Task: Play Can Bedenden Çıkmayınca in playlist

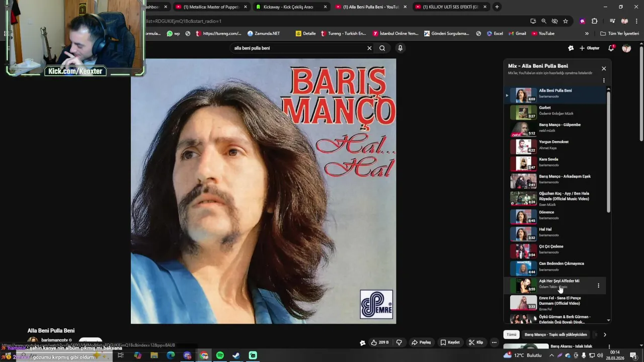Action: [x=556, y=267]
